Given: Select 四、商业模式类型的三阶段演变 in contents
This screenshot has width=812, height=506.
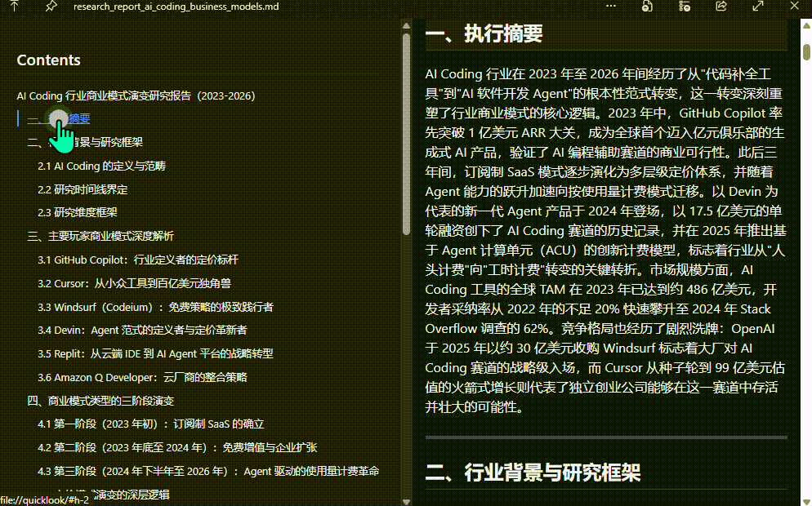Looking at the screenshot, I should point(100,402).
